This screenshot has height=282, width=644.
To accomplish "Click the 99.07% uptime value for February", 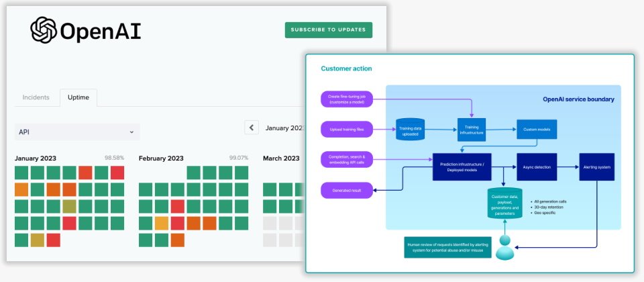I will (x=239, y=158).
